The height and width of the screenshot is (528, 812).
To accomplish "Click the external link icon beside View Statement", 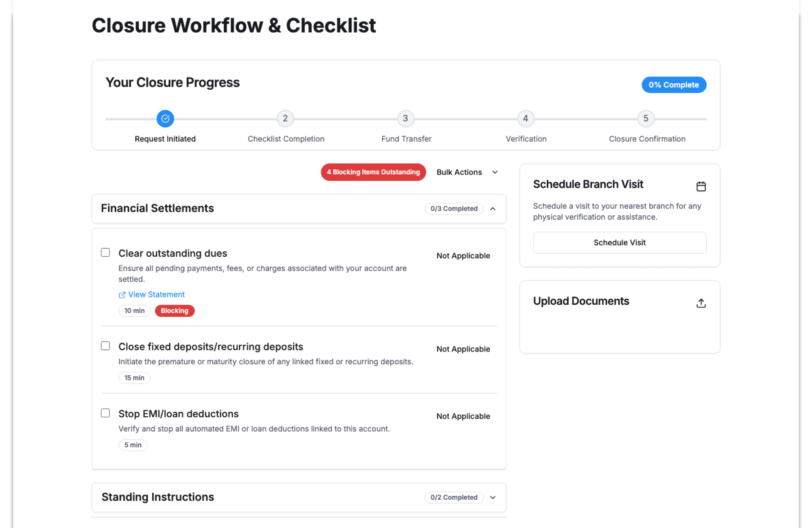I will click(x=122, y=295).
